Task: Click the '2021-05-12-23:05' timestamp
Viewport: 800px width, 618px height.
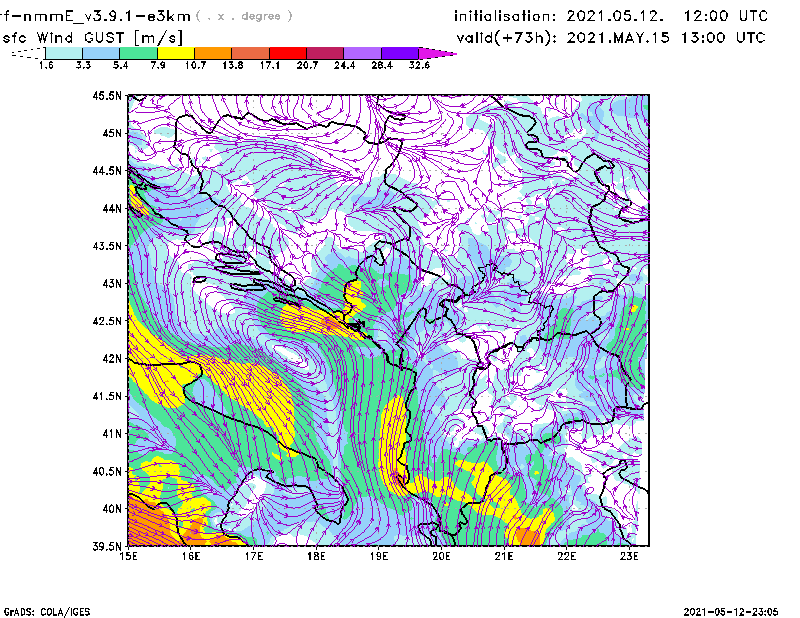Action: pyautogui.click(x=731, y=612)
